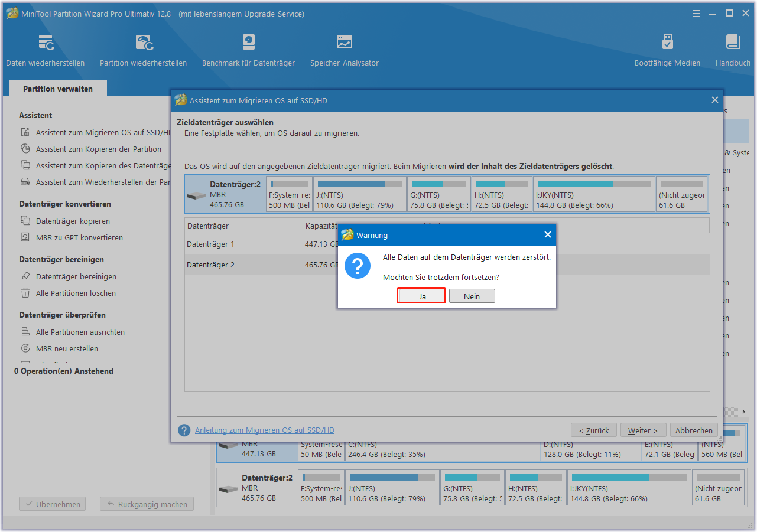The width and height of the screenshot is (757, 532).
Task: Select bottom I:JKY(NTFS) partition in main window
Action: point(629,487)
